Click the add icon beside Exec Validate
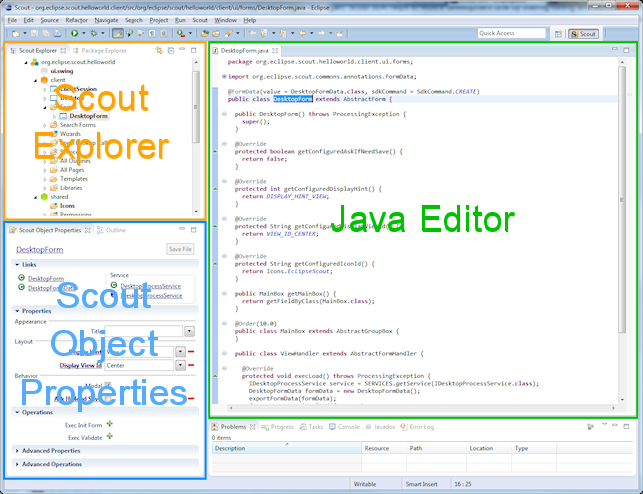Image resolution: width=643 pixels, height=494 pixels. point(109,436)
